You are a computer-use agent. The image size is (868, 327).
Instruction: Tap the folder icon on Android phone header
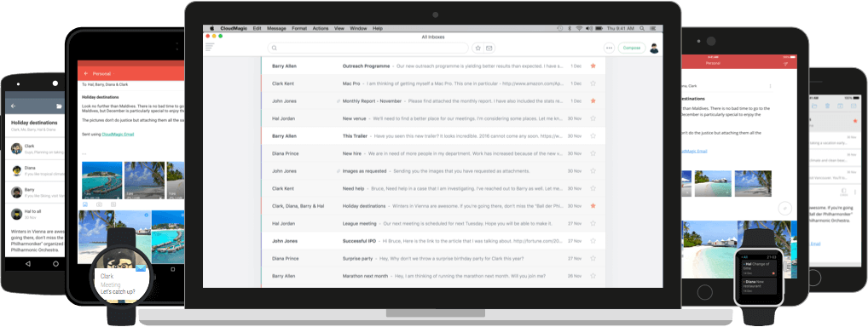click(x=59, y=106)
